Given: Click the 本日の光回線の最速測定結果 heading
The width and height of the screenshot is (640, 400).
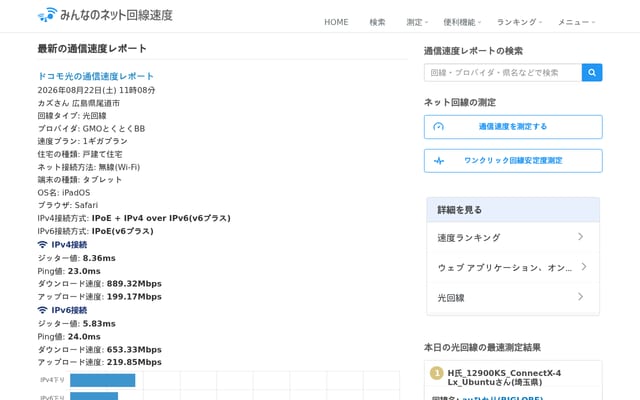Looking at the screenshot, I should [x=482, y=347].
